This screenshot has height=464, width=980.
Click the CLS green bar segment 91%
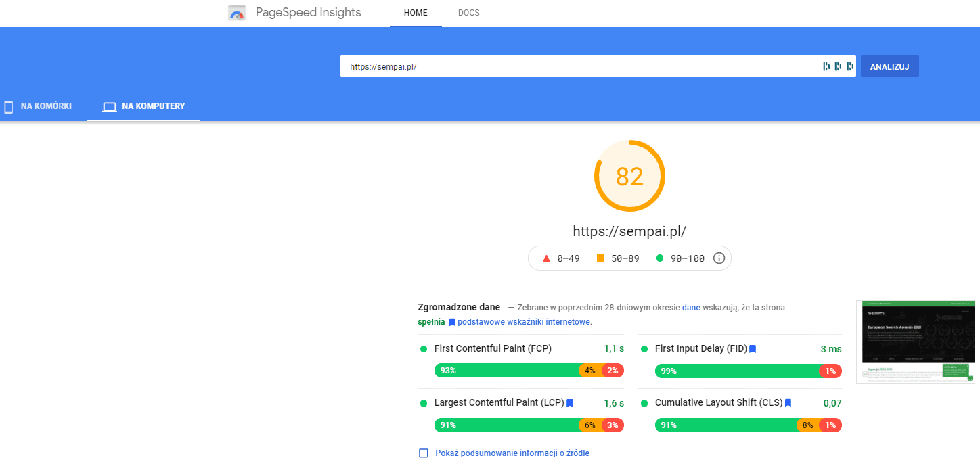(x=726, y=425)
